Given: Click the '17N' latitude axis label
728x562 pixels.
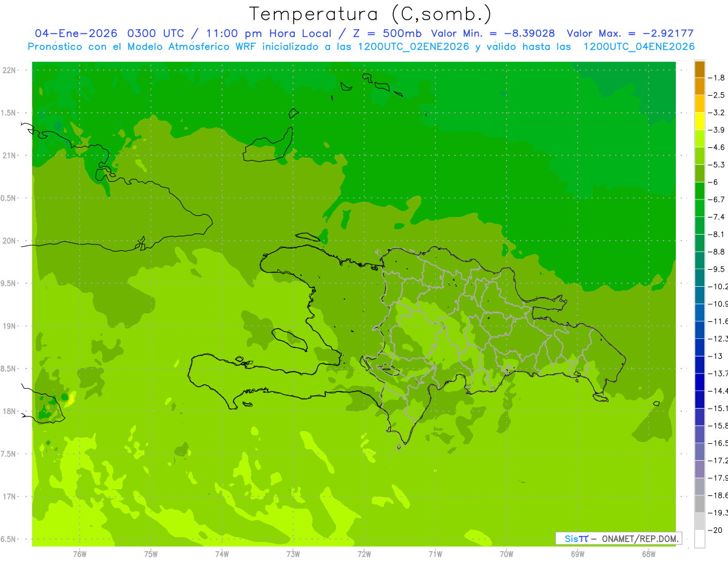Looking at the screenshot, I should coord(10,497).
